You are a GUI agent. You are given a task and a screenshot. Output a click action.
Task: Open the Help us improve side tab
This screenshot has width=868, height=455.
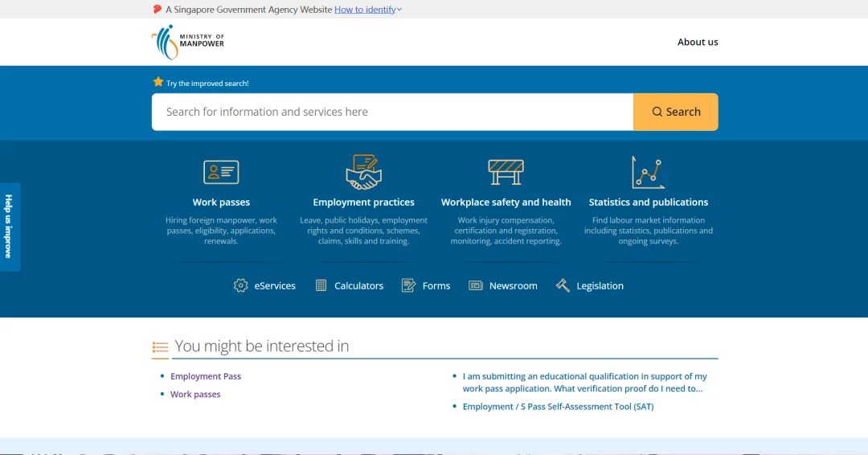point(10,227)
